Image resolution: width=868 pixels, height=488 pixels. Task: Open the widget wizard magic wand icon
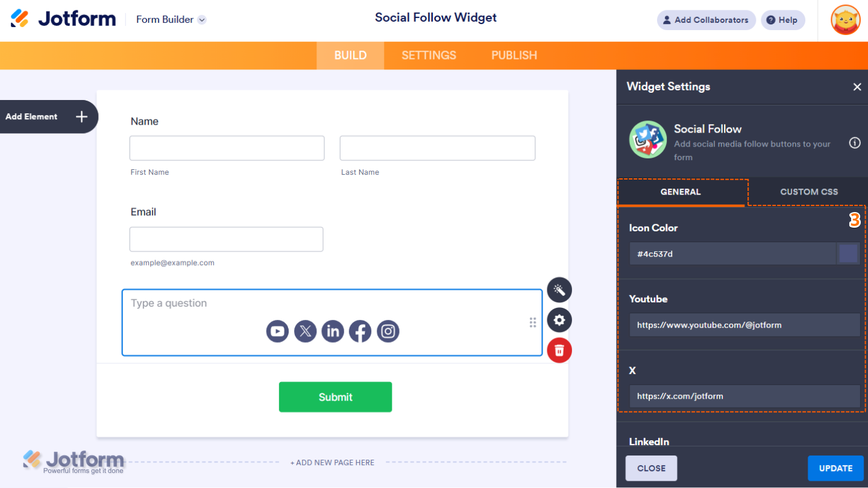click(559, 290)
